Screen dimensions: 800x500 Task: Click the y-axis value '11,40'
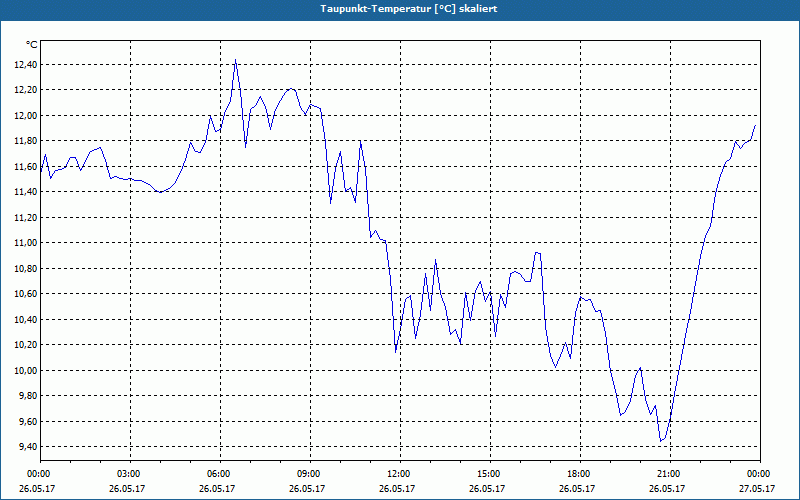pos(27,192)
